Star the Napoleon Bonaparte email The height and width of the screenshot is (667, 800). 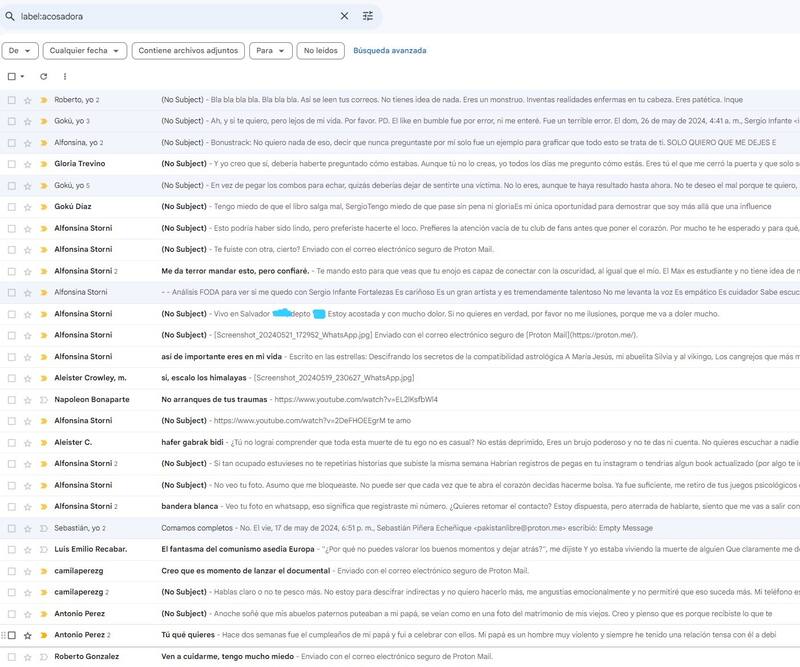tap(27, 399)
